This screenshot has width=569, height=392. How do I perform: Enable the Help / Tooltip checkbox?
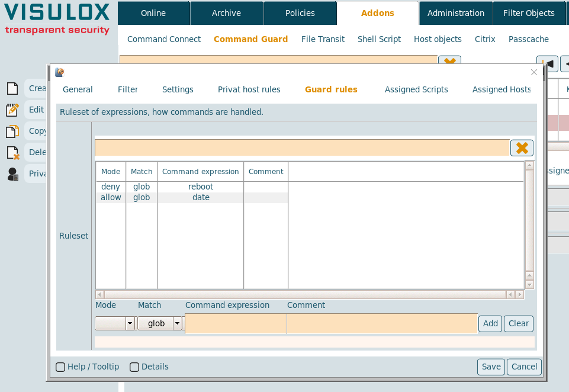click(x=60, y=367)
